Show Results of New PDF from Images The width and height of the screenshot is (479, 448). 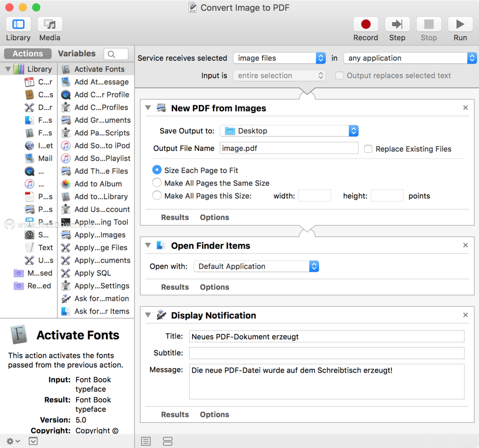pyautogui.click(x=175, y=217)
